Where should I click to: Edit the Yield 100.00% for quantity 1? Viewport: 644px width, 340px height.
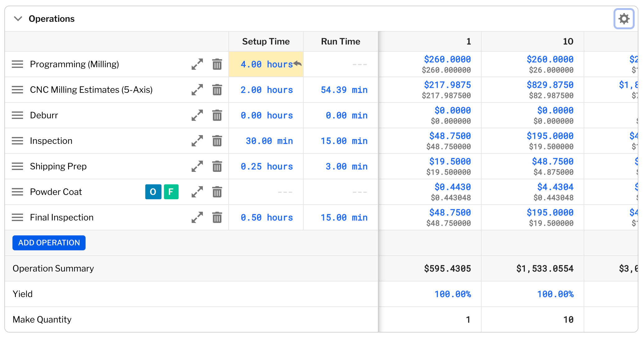click(x=452, y=294)
